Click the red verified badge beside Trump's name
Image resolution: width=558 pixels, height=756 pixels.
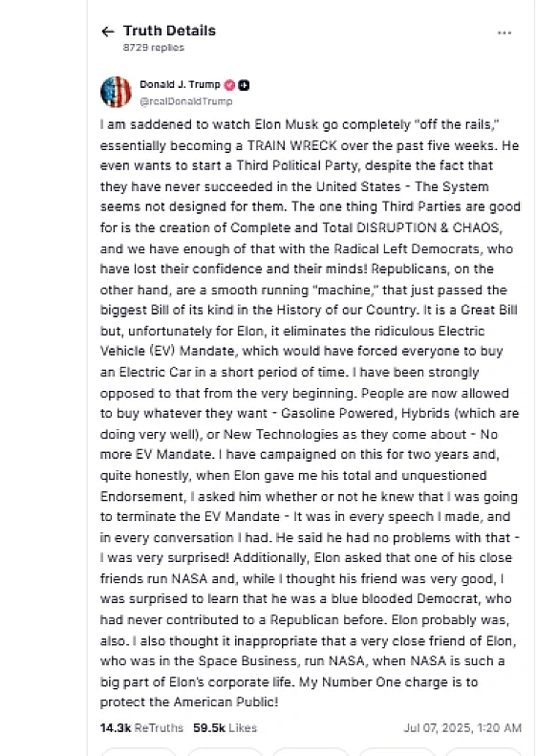(x=230, y=85)
